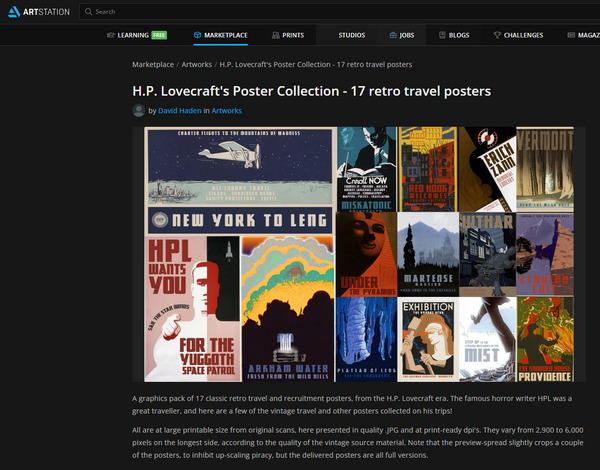This screenshot has height=470, width=600.
Task: Open the Marketplace tab
Action: click(x=225, y=35)
